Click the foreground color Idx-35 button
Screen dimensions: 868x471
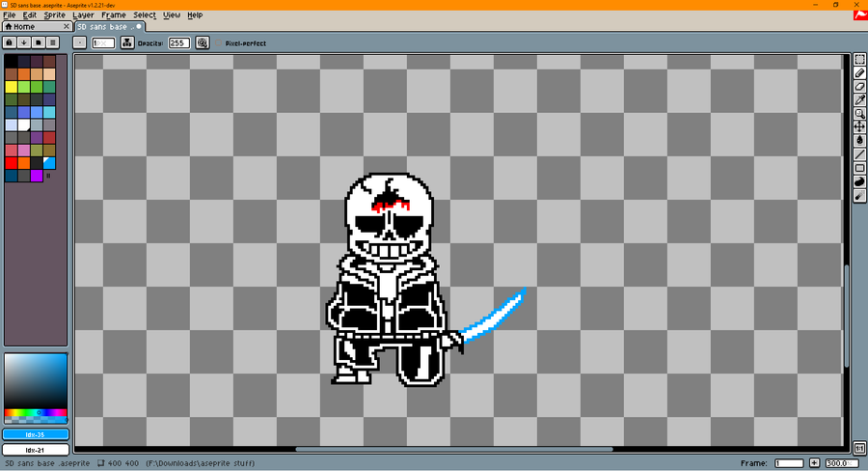coord(36,434)
